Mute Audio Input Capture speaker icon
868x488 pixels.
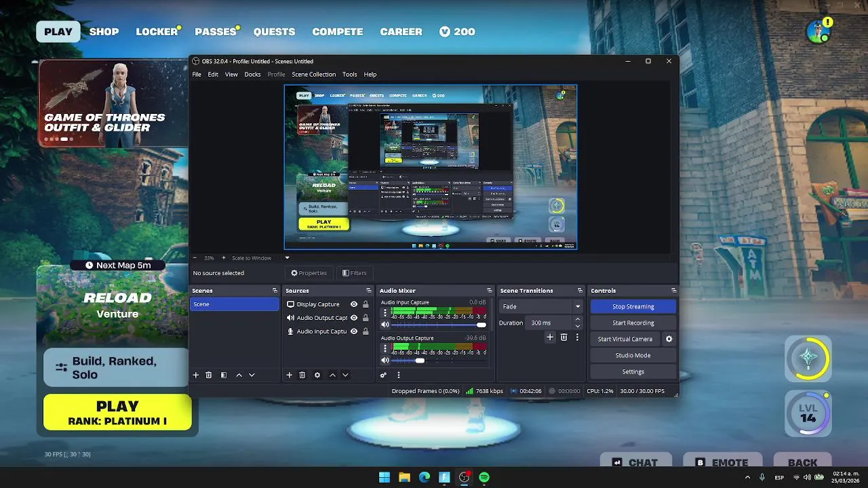point(385,325)
